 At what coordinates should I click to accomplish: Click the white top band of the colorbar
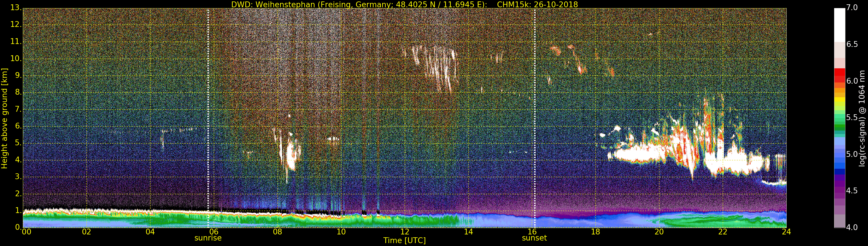click(839, 25)
